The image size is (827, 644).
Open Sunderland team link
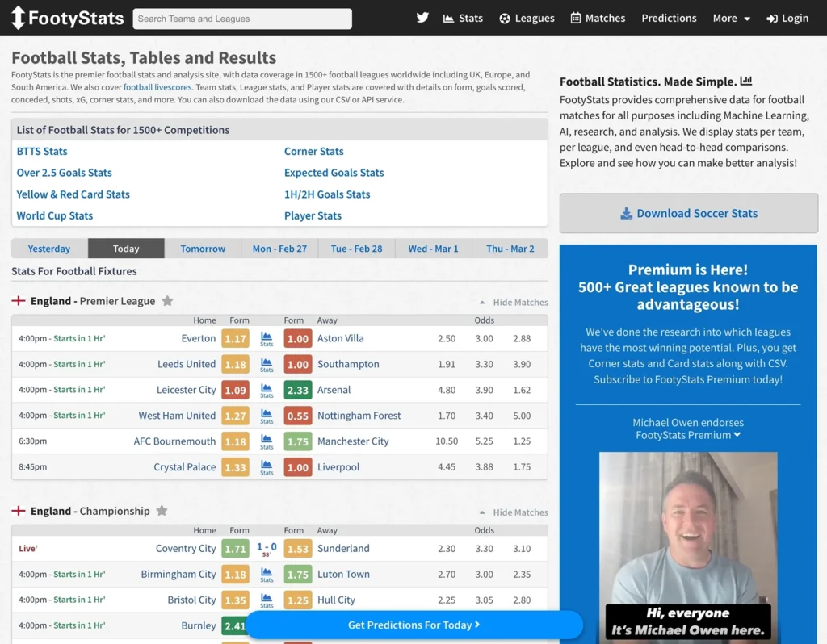click(343, 548)
